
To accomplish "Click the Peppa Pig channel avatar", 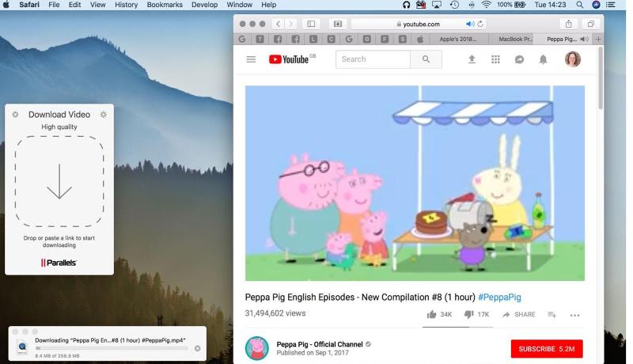I will (256, 348).
